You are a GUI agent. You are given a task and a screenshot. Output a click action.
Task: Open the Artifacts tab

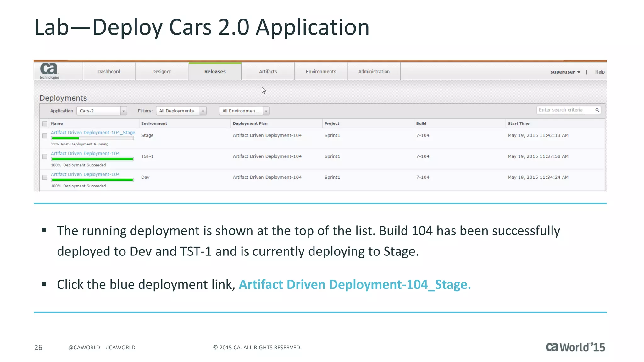[x=268, y=71]
